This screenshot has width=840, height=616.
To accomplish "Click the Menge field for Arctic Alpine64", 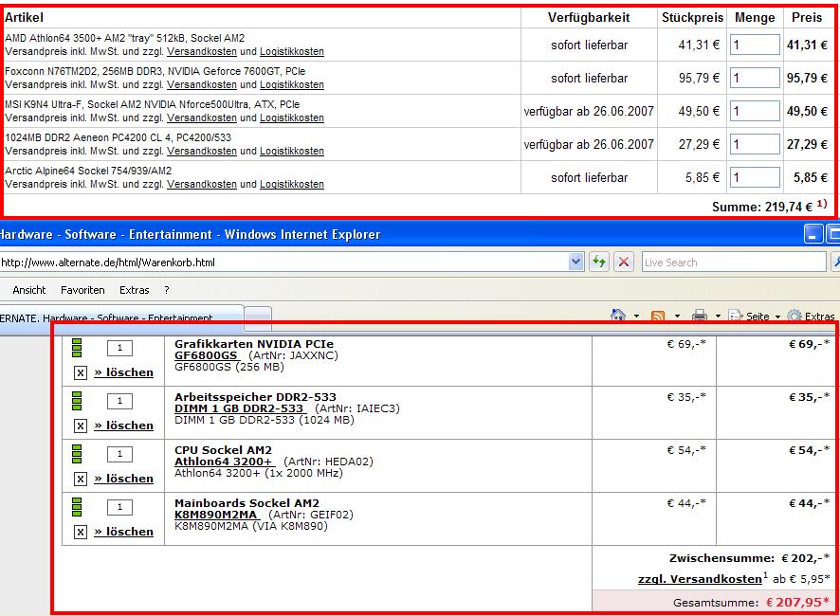I will pyautogui.click(x=755, y=177).
